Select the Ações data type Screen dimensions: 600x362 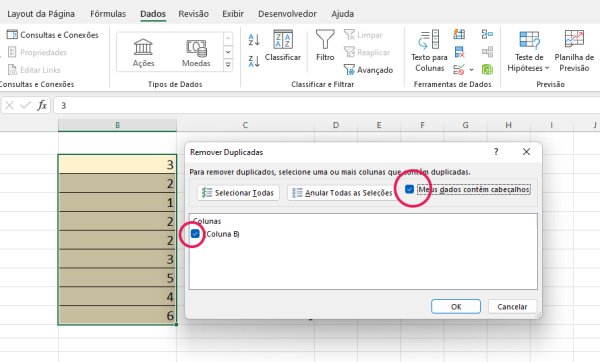tap(143, 53)
